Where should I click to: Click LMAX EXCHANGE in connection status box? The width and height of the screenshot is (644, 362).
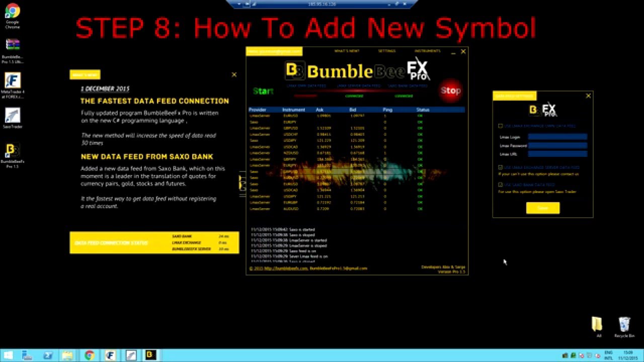point(186,243)
